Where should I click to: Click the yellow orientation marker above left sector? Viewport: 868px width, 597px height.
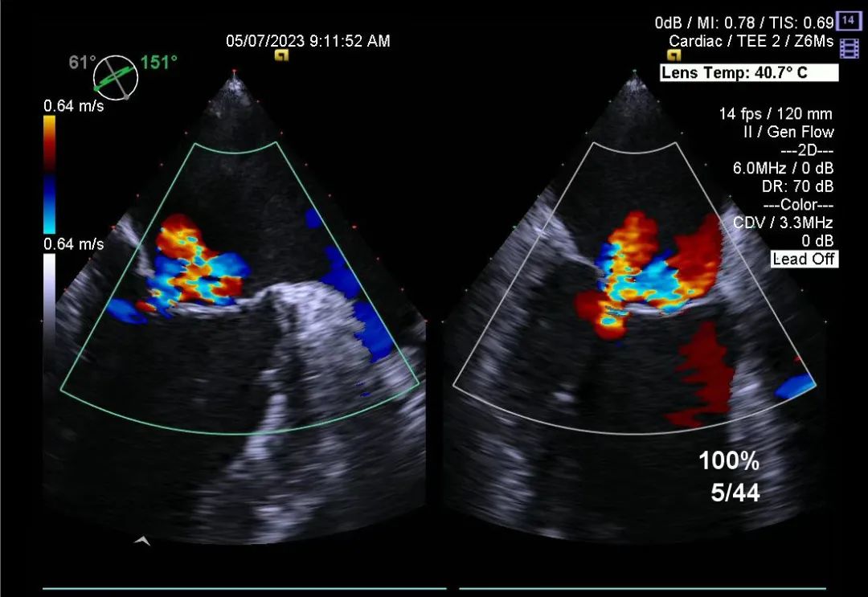[282, 55]
